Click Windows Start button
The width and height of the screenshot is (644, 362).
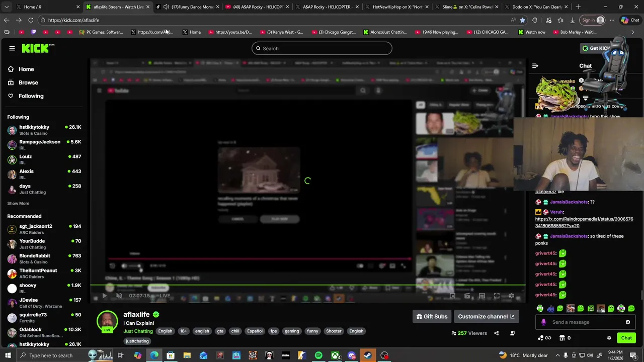tap(8, 355)
